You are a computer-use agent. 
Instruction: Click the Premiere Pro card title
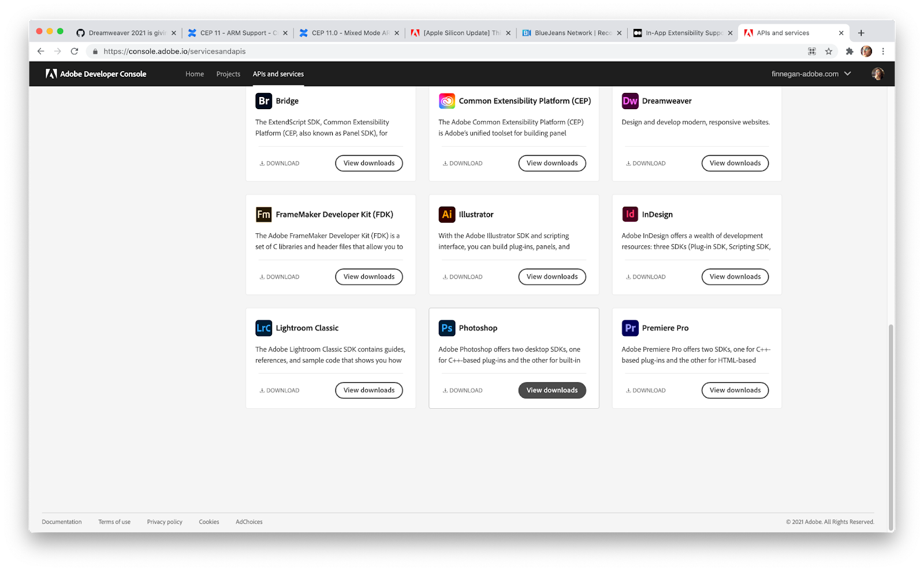(x=665, y=328)
